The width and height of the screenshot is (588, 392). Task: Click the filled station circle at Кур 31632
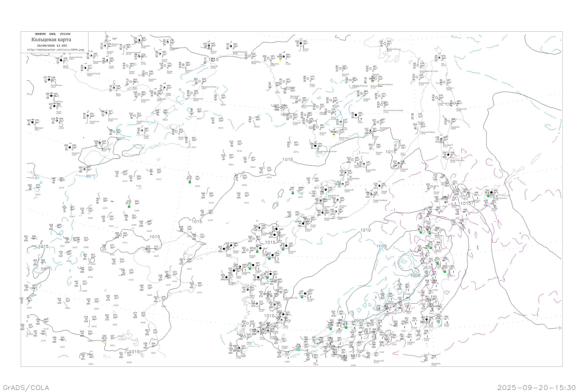click(x=356, y=115)
